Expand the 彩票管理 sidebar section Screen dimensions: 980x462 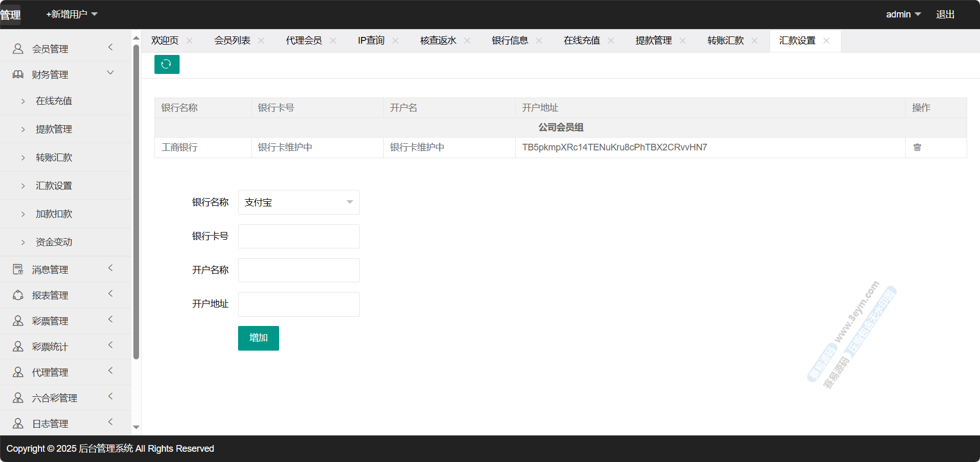[x=110, y=320]
